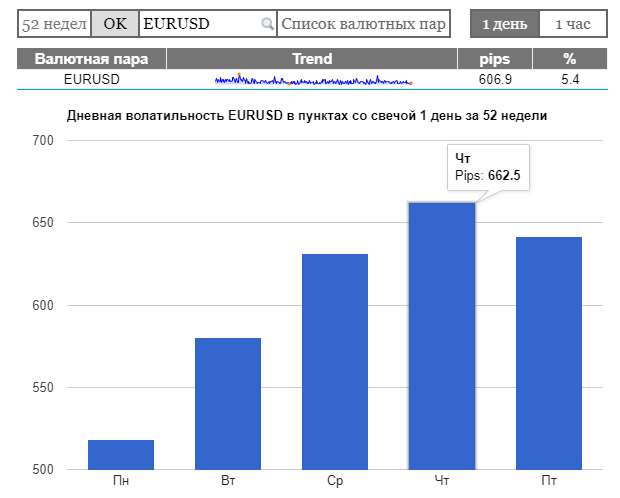The image size is (620, 498).
Task: Click the Пн axis label
Action: pos(121,481)
